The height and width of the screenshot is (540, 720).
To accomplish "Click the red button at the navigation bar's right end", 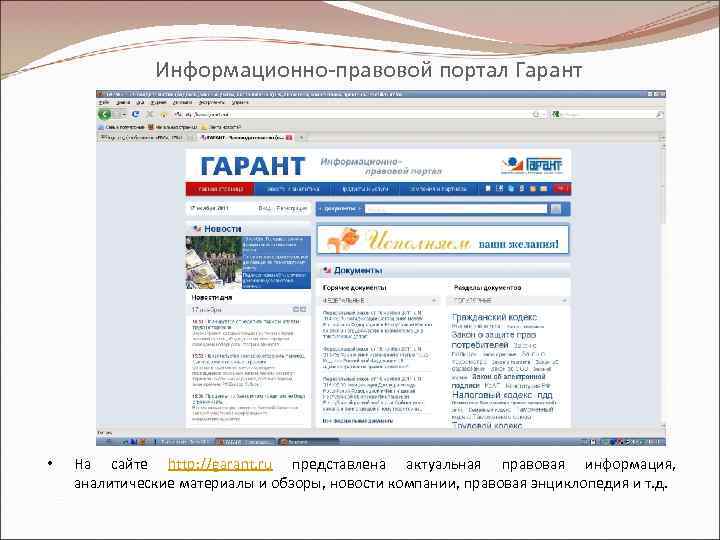I will (561, 189).
